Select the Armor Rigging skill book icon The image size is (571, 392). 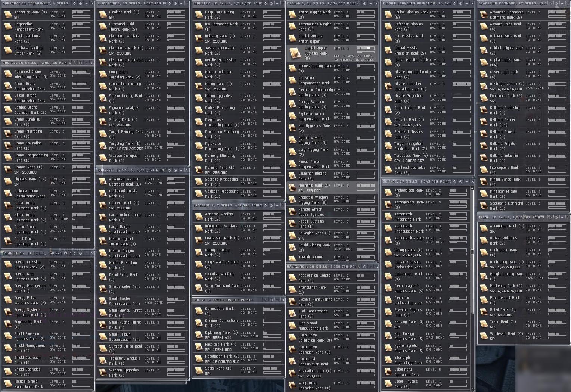pyautogui.click(x=292, y=15)
